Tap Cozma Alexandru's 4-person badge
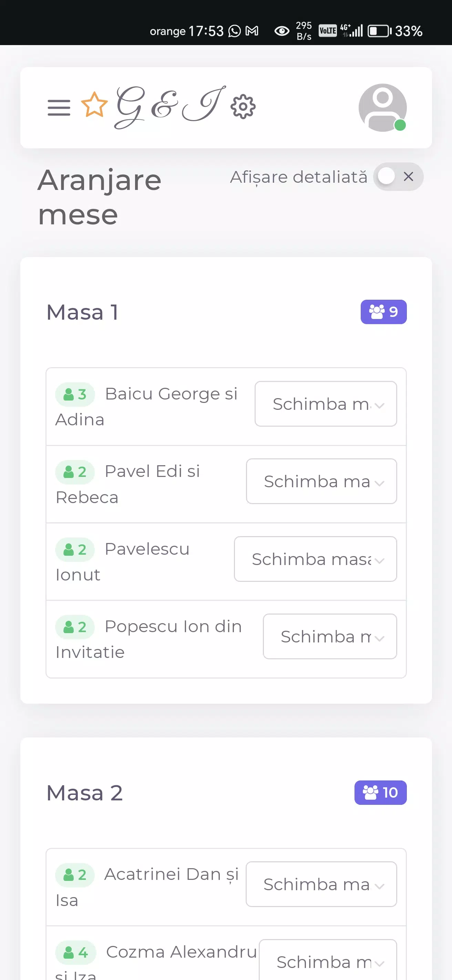The image size is (452, 980). (76, 952)
